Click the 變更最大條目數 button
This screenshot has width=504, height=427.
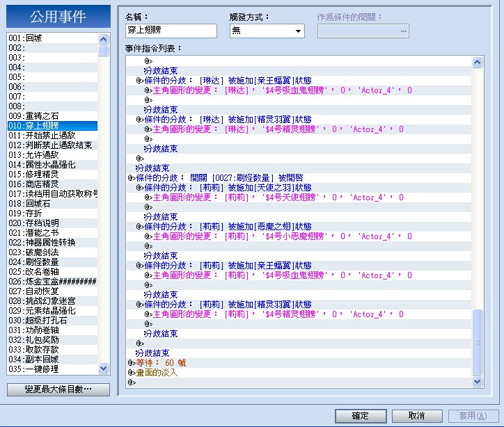click(58, 389)
